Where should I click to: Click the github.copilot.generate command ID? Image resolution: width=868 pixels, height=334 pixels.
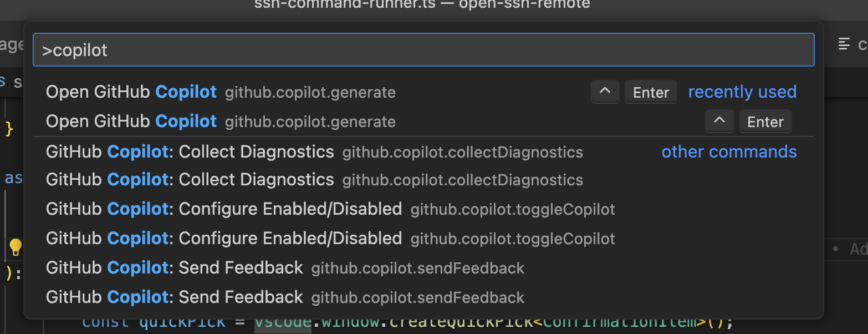(310, 92)
